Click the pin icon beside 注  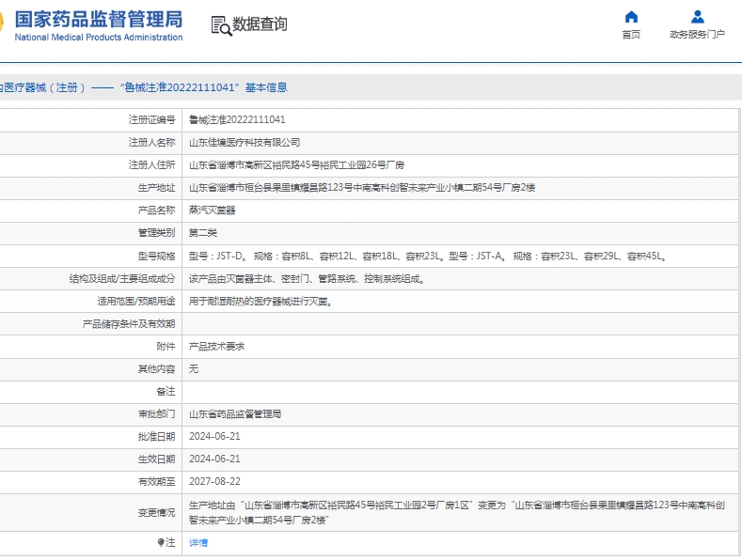[x=161, y=542]
